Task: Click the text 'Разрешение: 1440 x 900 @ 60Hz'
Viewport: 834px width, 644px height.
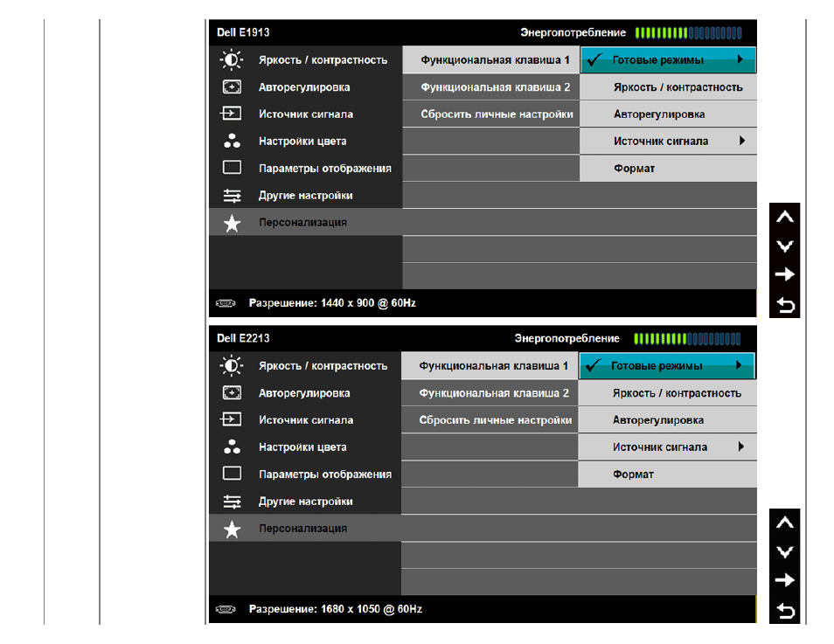Action: pyautogui.click(x=332, y=303)
